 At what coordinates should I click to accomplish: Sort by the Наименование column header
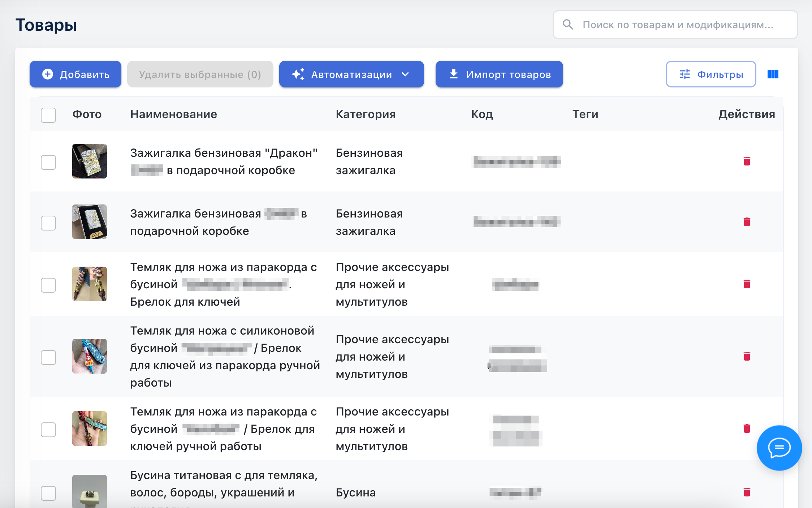tap(173, 115)
